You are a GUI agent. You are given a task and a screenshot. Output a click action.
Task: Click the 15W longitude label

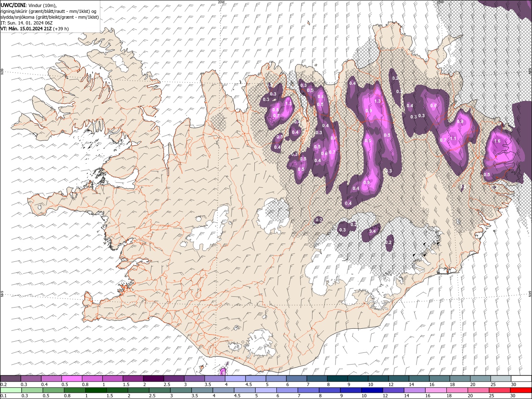tap(440, 2)
